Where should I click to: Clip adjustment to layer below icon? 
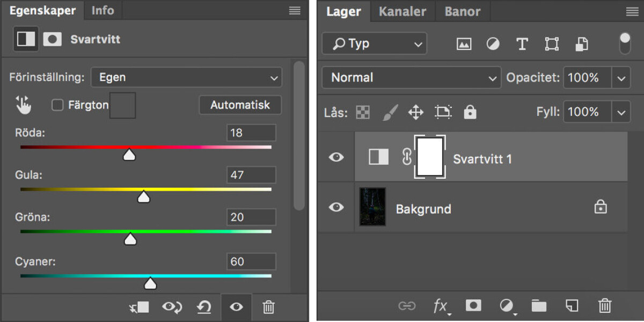140,308
